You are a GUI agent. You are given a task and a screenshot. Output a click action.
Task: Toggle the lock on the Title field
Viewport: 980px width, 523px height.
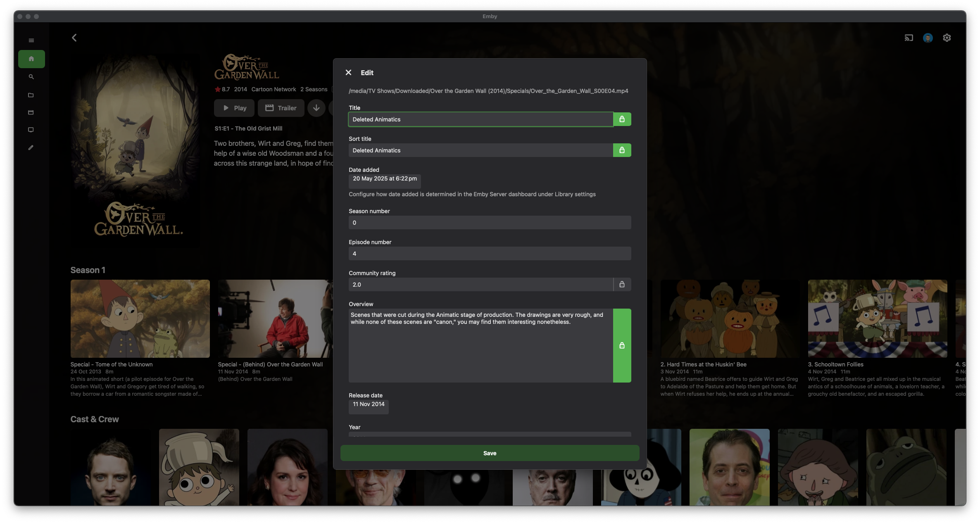pos(622,119)
